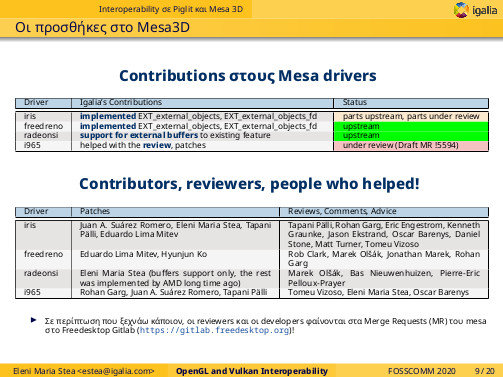The width and height of the screenshot is (503, 377).
Task: Click the Igalia logo icon
Action: [x=461, y=10]
